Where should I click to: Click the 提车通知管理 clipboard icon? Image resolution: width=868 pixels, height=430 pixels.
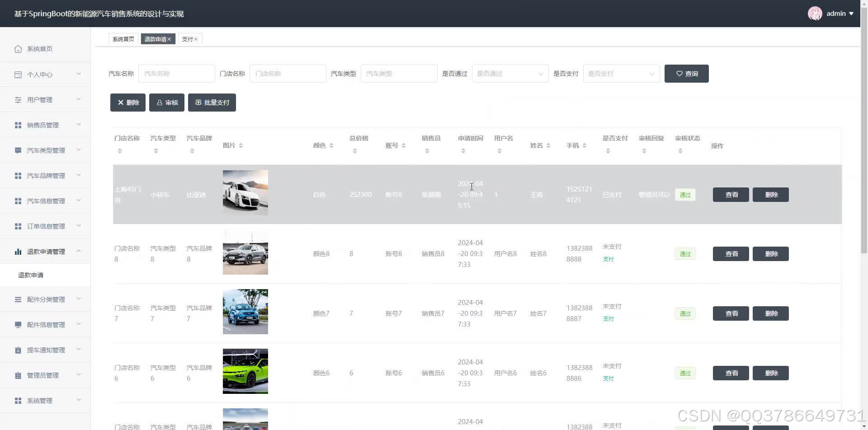(x=18, y=350)
